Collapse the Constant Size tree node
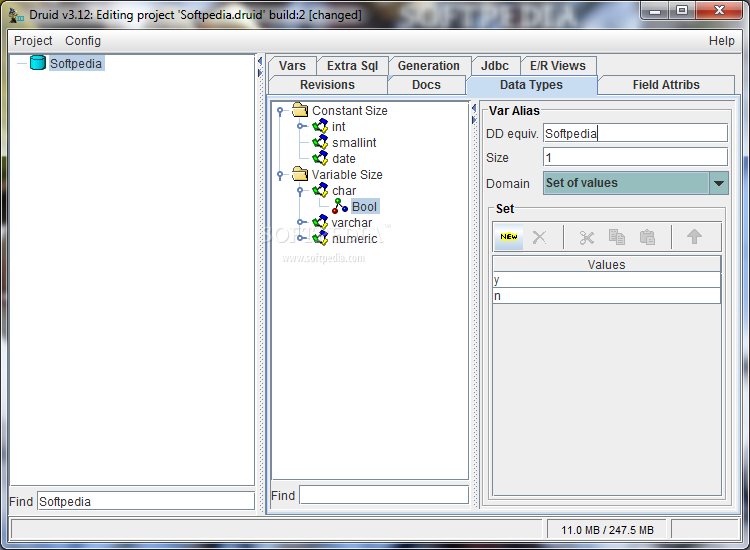 click(280, 111)
